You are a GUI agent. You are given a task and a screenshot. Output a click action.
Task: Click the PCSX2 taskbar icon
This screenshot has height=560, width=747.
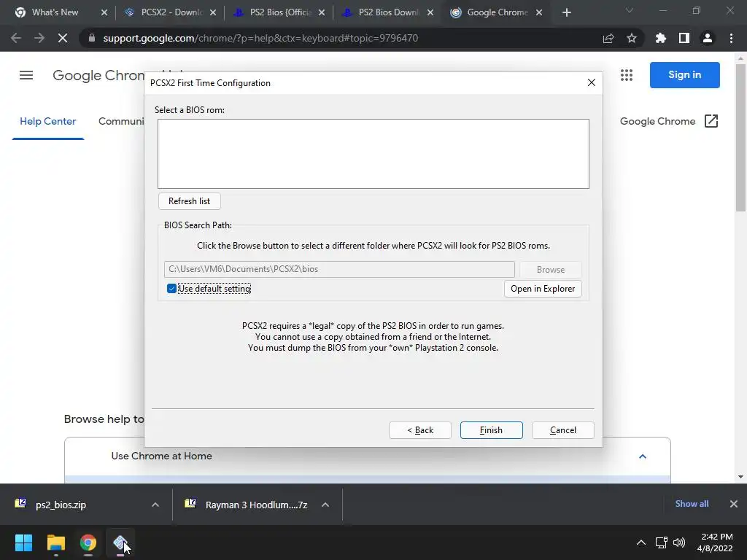[120, 542]
